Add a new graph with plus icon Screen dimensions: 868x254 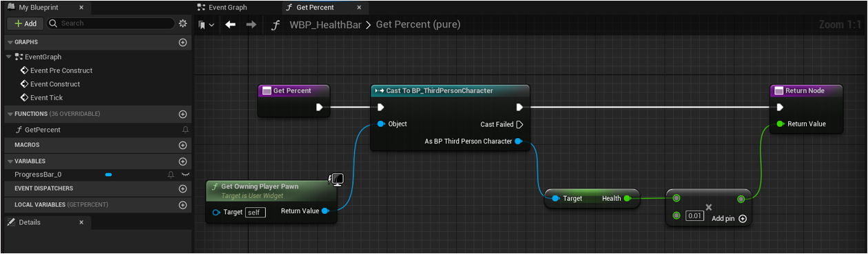tap(183, 42)
